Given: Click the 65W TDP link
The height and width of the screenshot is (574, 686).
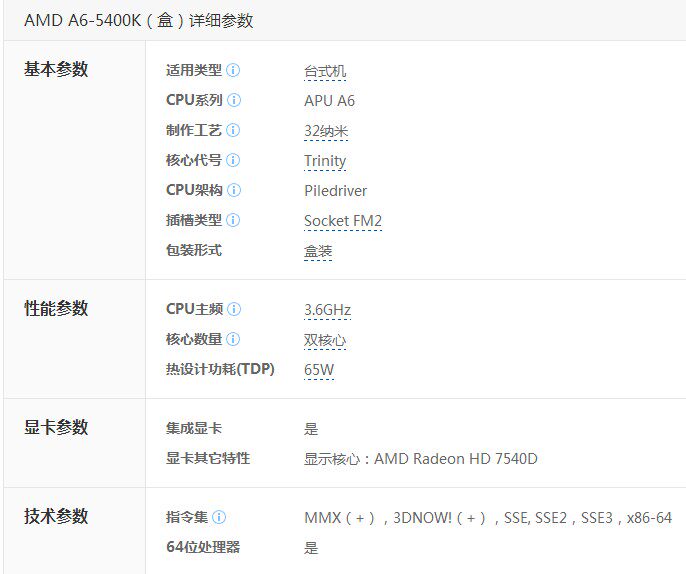Looking at the screenshot, I should (x=319, y=370).
